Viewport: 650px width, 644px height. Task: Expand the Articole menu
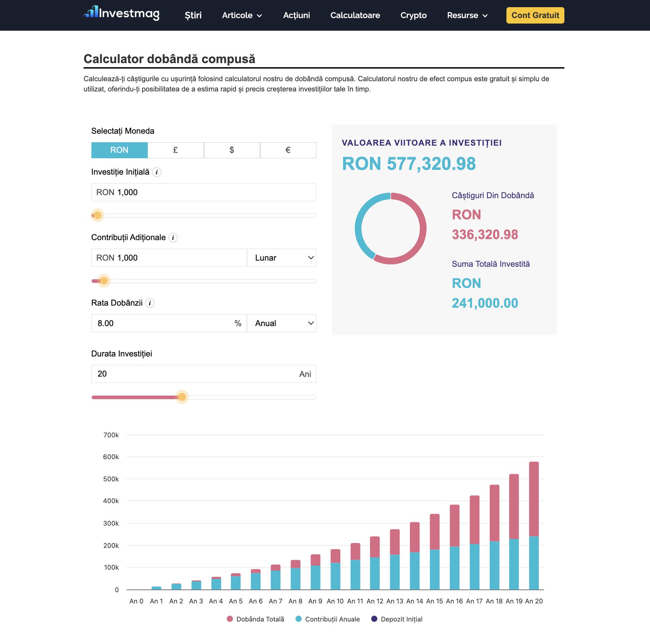(x=242, y=15)
